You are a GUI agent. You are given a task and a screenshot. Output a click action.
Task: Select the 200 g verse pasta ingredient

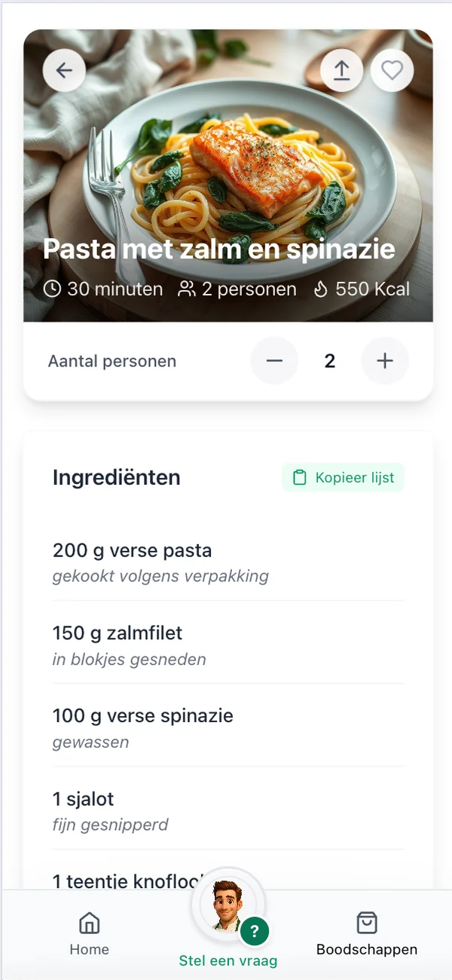pyautogui.click(x=132, y=550)
